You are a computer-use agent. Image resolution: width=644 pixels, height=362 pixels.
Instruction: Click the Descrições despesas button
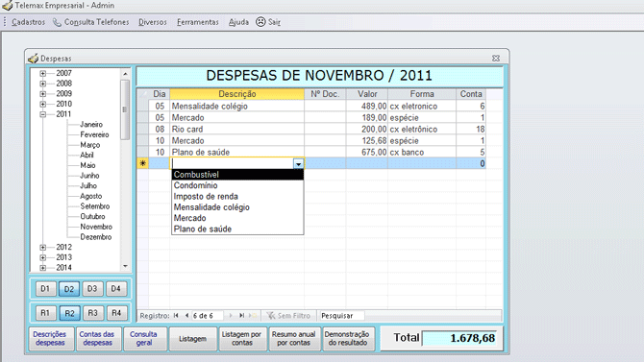tap(50, 339)
